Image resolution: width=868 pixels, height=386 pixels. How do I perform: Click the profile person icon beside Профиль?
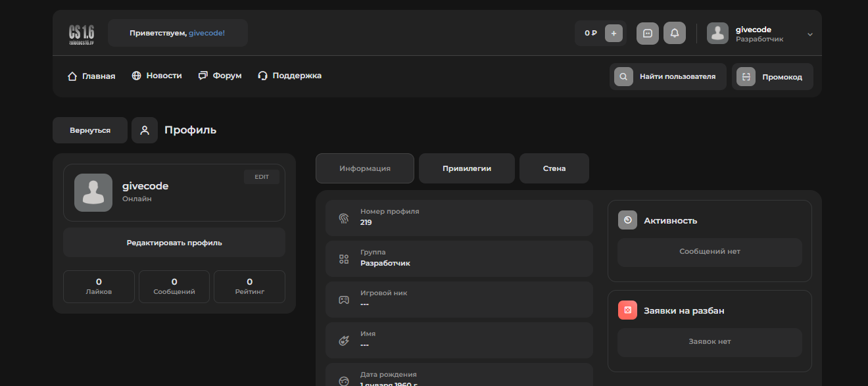(145, 130)
